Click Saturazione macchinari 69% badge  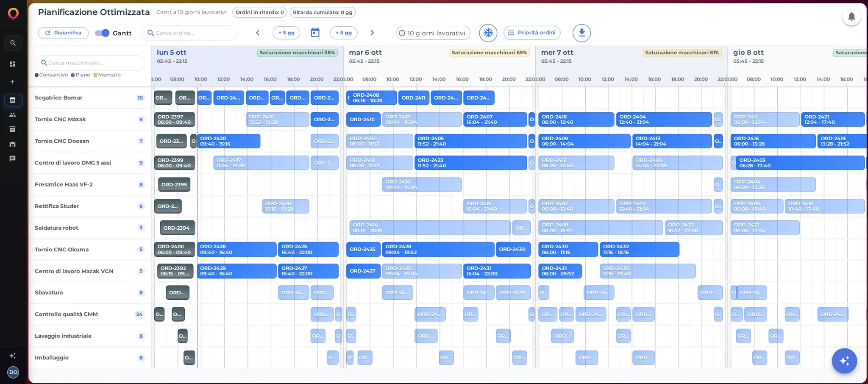click(x=489, y=53)
